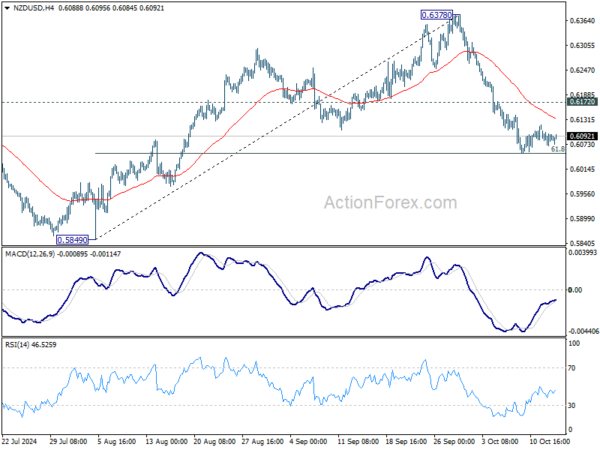Viewport: 600px width, 450px height.
Task: Click the dropdown triangle beside NZDUSD,H4
Action: tap(7, 8)
